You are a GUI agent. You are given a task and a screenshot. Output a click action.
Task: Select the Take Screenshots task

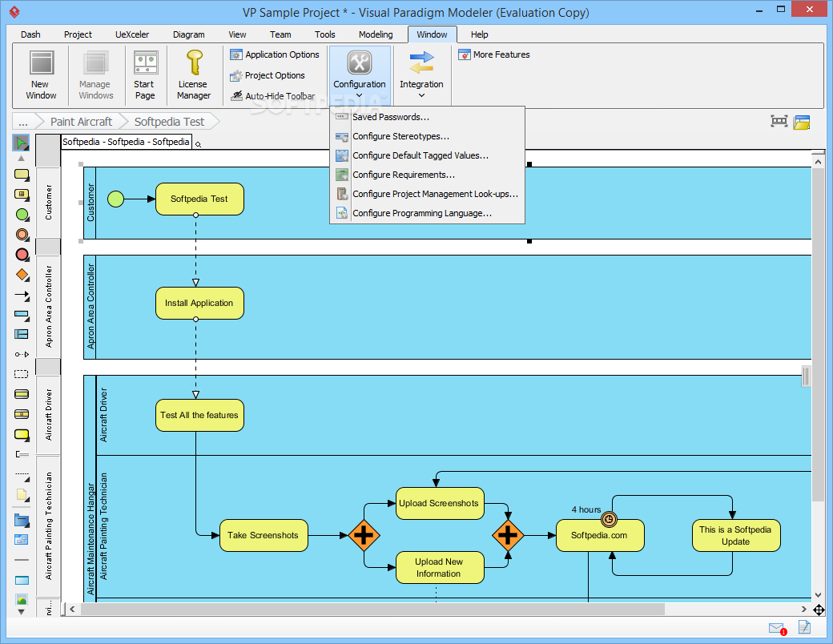pos(264,535)
